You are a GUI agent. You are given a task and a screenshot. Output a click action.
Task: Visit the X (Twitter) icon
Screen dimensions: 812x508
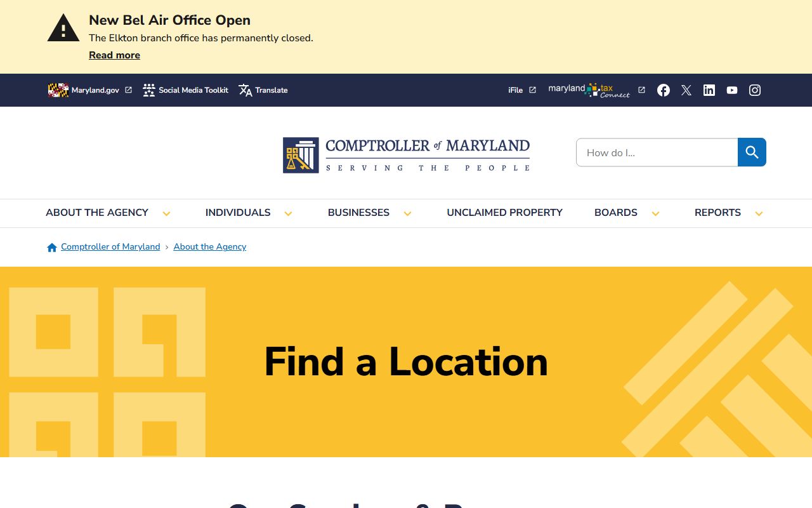pos(686,90)
